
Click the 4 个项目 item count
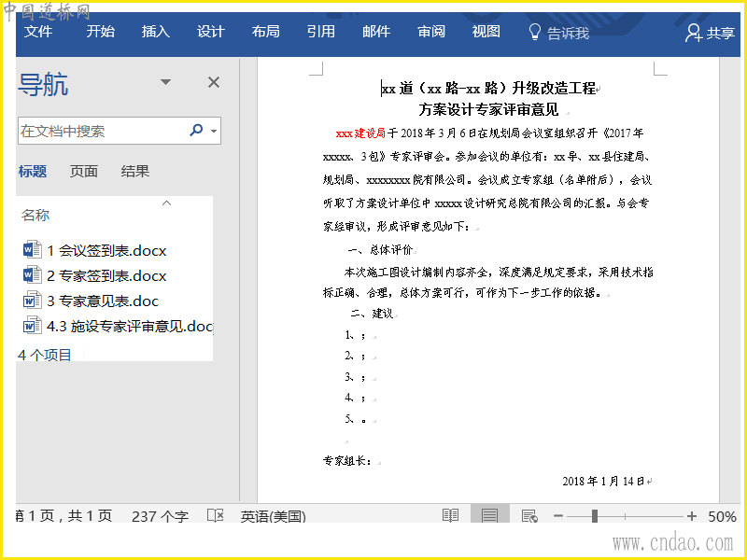click(x=44, y=355)
